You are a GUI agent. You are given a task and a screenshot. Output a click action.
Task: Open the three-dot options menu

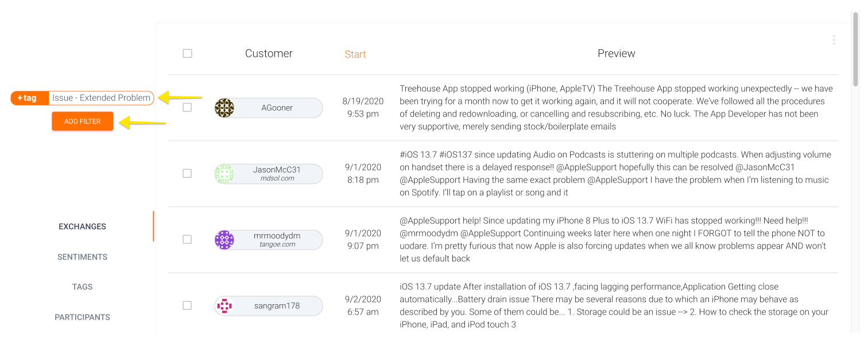(834, 40)
